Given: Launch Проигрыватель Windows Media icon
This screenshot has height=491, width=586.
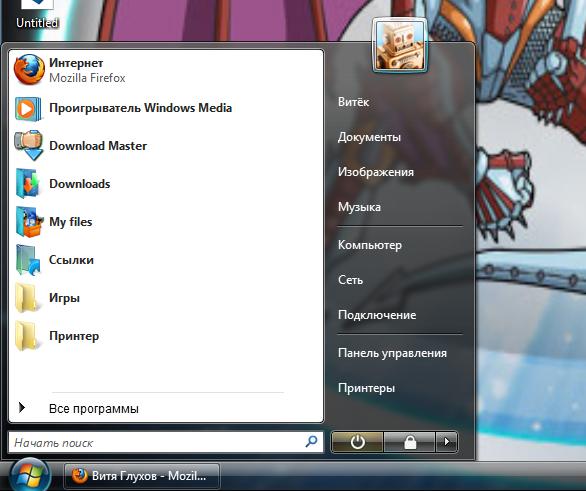Looking at the screenshot, I should (x=28, y=108).
